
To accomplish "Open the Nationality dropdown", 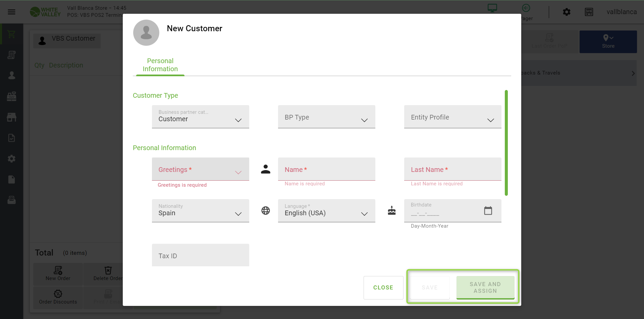I will (201, 211).
